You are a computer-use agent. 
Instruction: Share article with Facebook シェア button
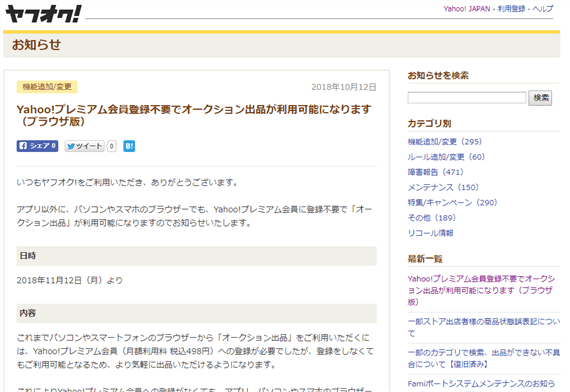pos(37,146)
